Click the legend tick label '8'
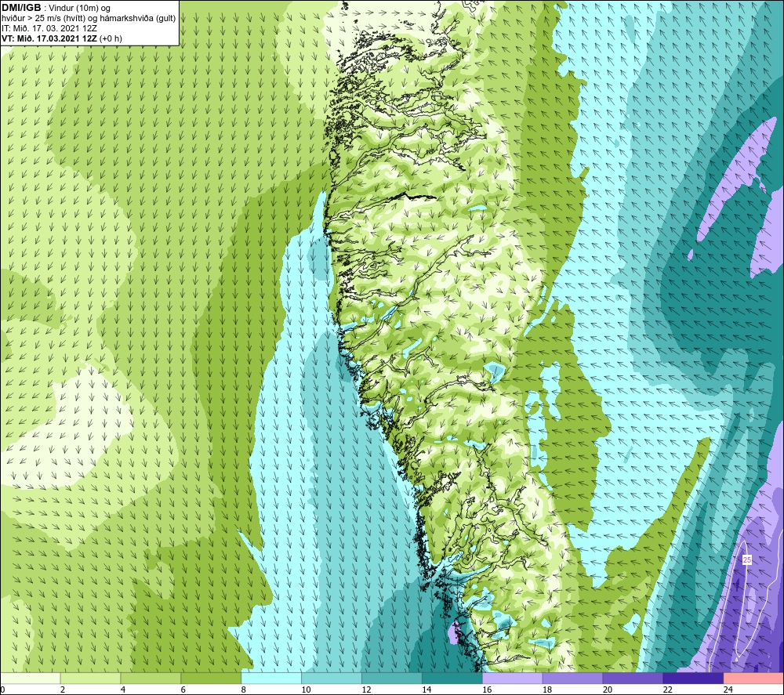 (x=244, y=690)
